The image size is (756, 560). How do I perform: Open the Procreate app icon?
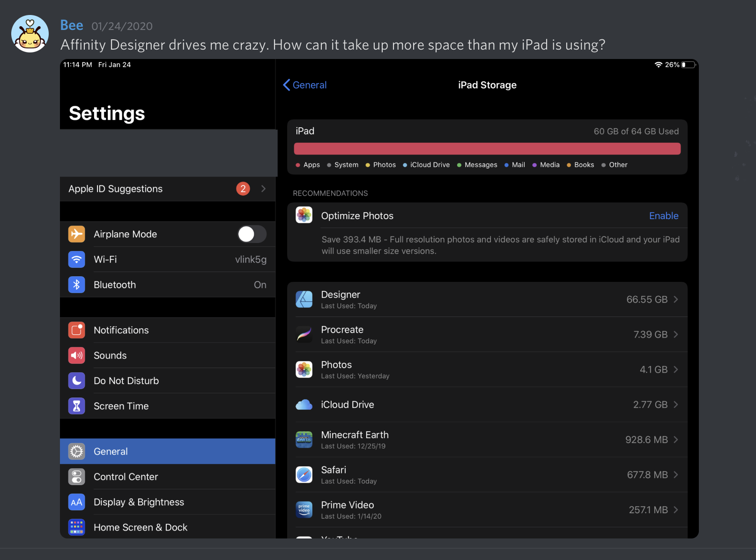pos(304,334)
